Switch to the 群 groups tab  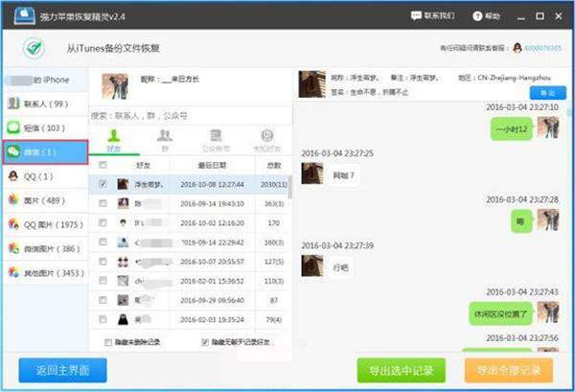165,141
